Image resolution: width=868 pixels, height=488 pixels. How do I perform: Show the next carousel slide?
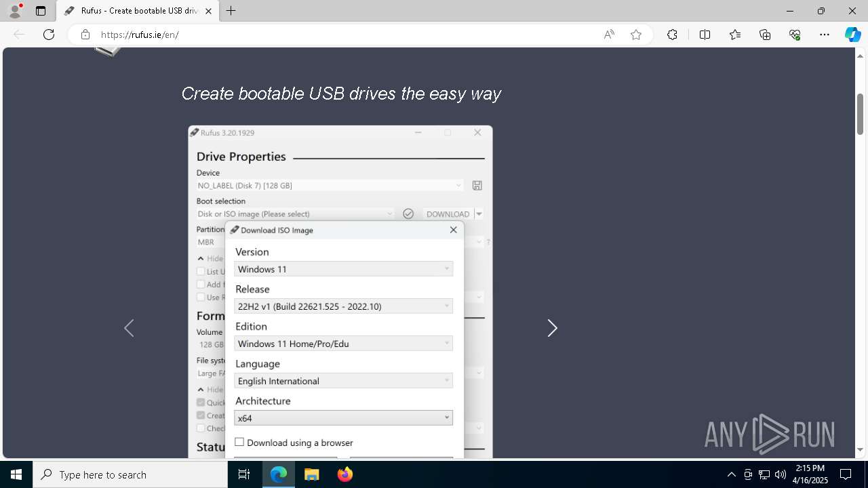pos(552,328)
